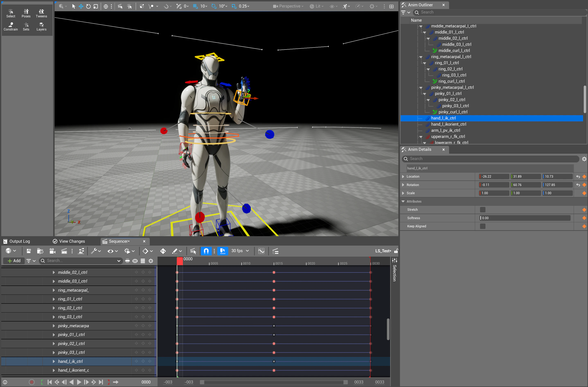
Task: Select middle_curl_l_ctrl in Anim Outliner
Action: click(454, 51)
